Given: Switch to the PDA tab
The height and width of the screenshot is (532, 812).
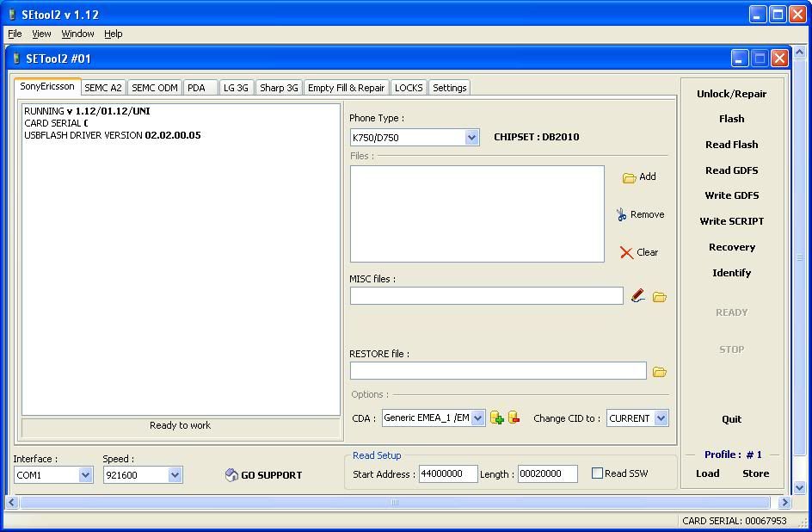Looking at the screenshot, I should click(x=200, y=88).
